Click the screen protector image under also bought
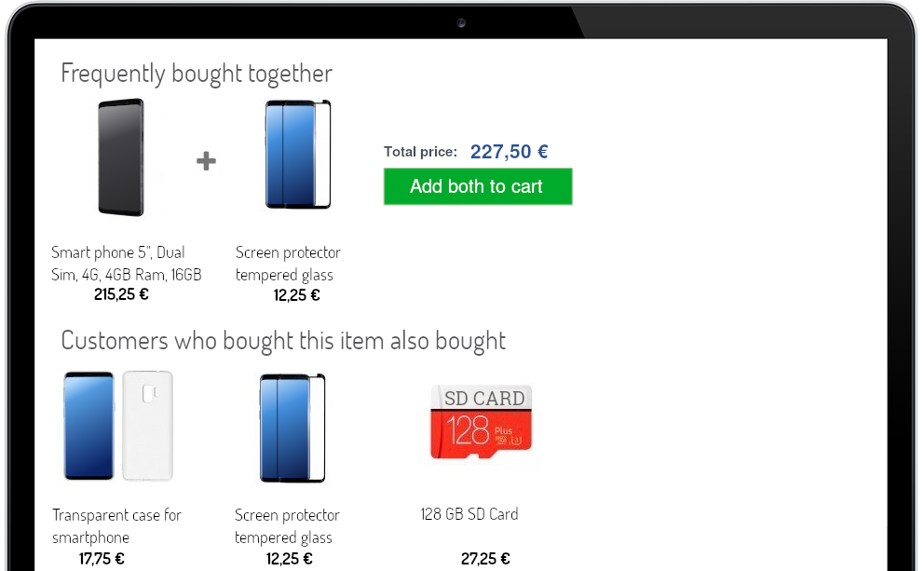This screenshot has height=571, width=924. pyautogui.click(x=292, y=428)
